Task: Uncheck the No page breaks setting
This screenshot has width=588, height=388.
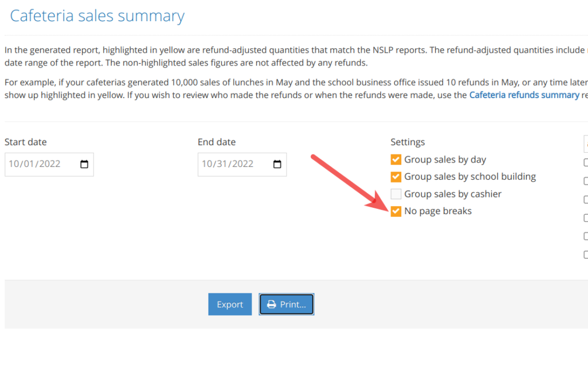Action: tap(396, 211)
